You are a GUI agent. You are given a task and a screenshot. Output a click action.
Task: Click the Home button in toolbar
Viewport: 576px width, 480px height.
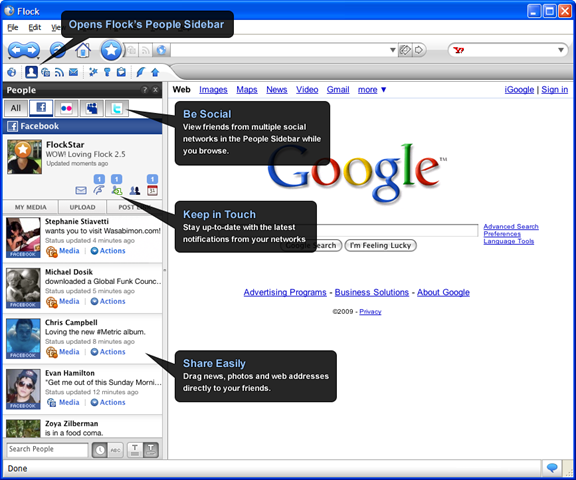pyautogui.click(x=83, y=50)
